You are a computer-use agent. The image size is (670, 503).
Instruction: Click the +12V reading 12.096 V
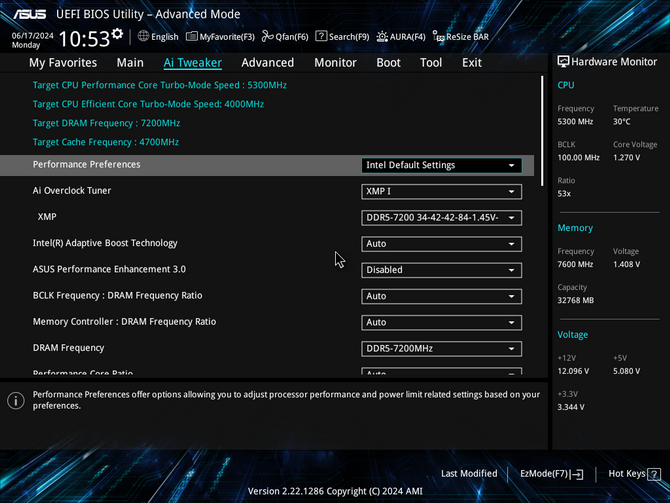(x=573, y=371)
